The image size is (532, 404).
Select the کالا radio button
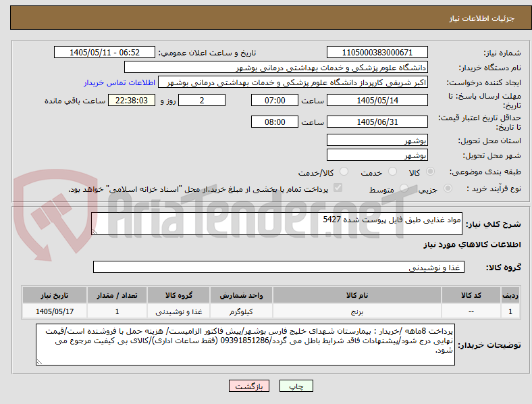[430, 172]
